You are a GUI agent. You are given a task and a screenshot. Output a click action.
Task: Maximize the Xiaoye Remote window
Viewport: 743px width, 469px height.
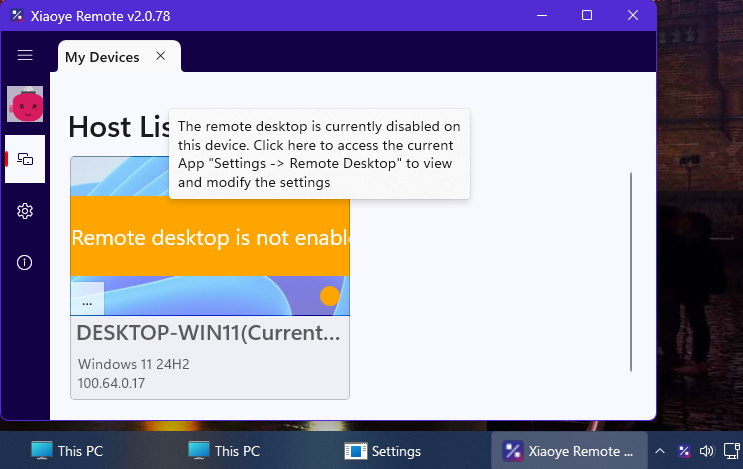[x=587, y=15]
